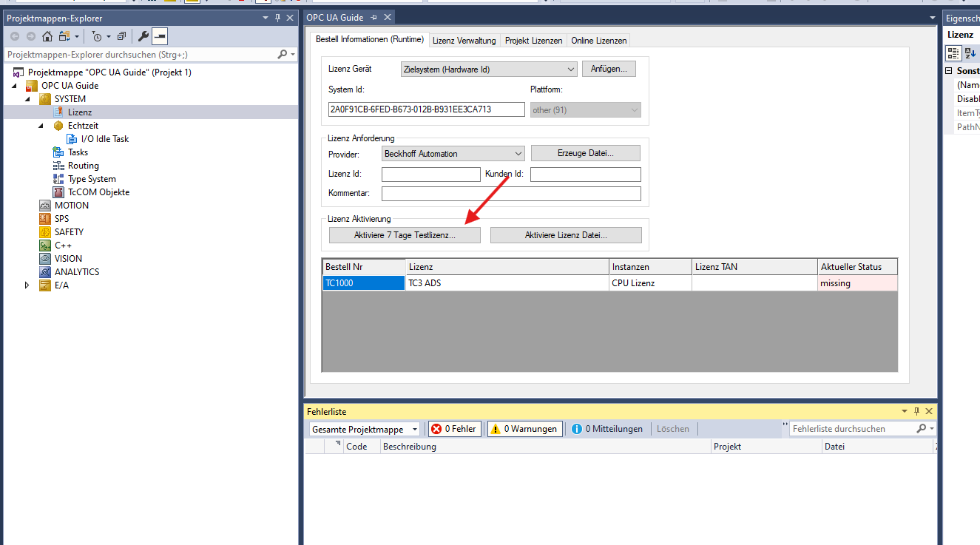Screen dimensions: 980x545
Task: Pin the OPC UA Guide document tab
Action: [374, 18]
